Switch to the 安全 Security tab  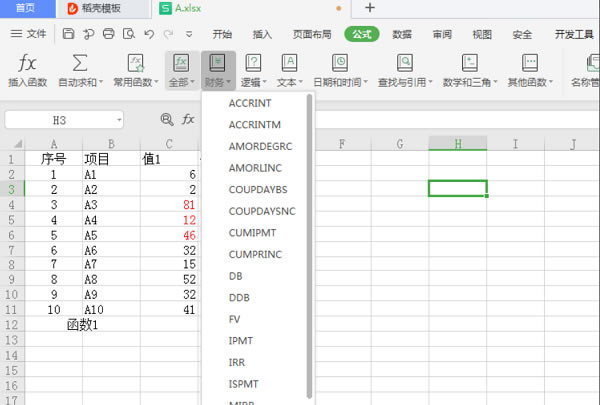pyautogui.click(x=522, y=34)
